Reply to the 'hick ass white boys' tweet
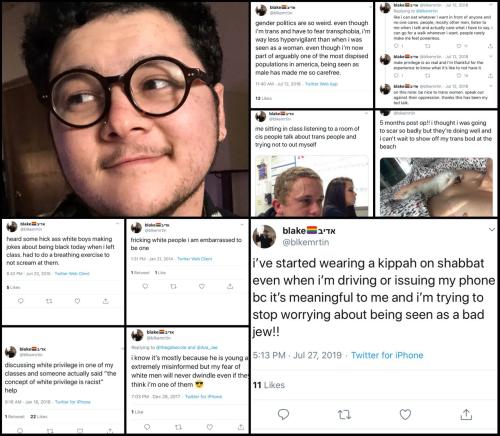Viewport: 500px width, 436px height. (21, 301)
